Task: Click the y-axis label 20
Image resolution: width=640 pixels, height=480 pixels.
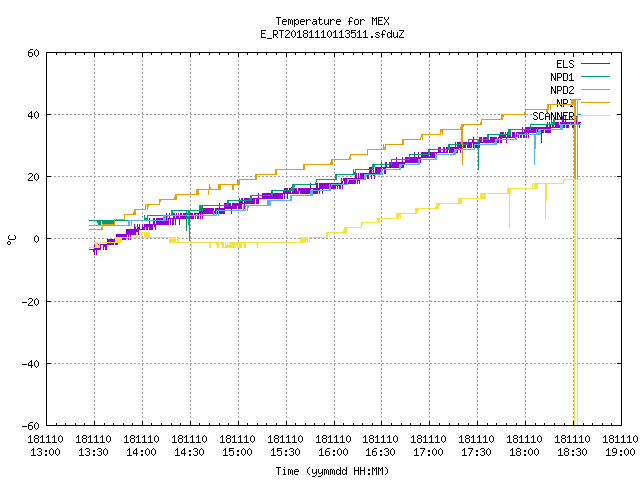Action: pyautogui.click(x=33, y=177)
